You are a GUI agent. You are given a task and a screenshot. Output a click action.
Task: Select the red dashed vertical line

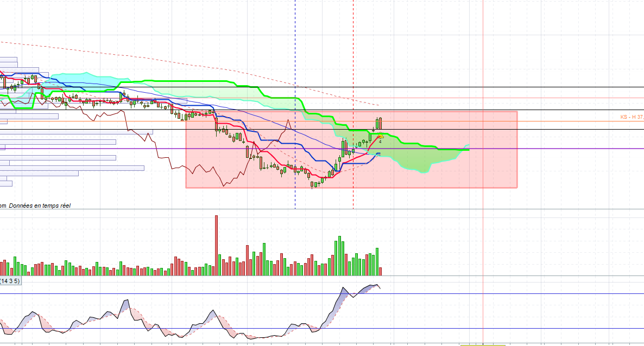tap(353, 105)
